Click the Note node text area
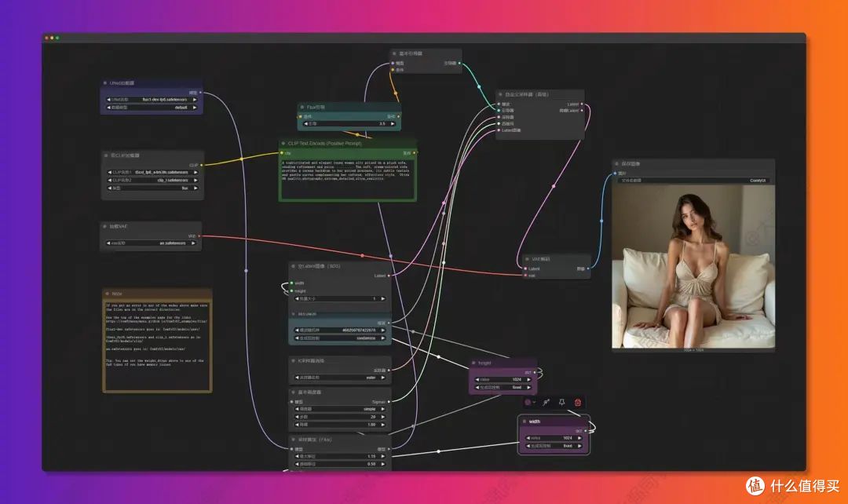This screenshot has height=504, width=848. point(157,345)
